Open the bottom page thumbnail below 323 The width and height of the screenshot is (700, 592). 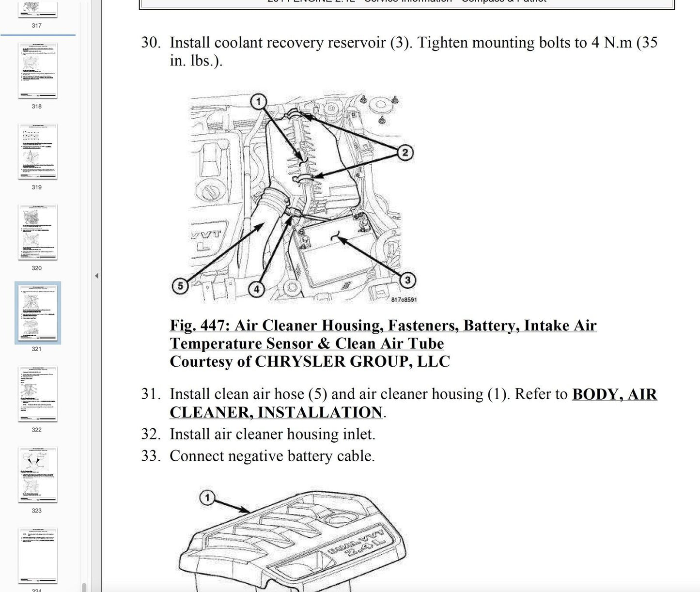tap(38, 556)
